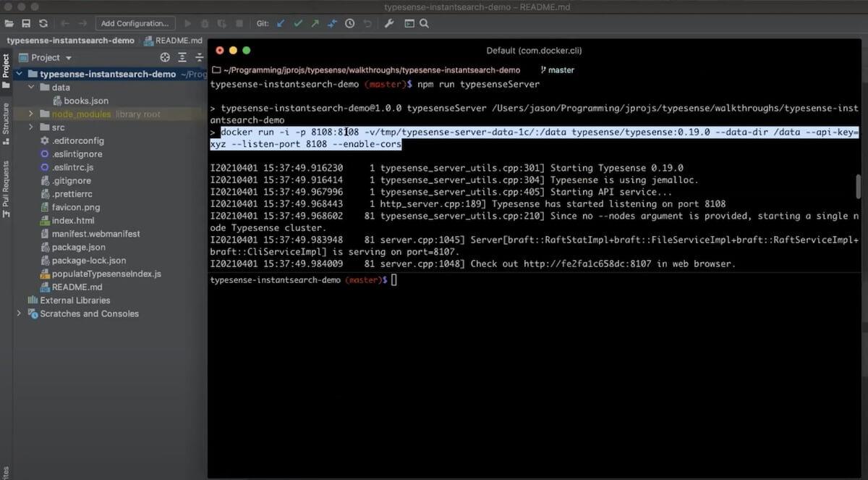Click the Save All disk icon

[x=26, y=23]
